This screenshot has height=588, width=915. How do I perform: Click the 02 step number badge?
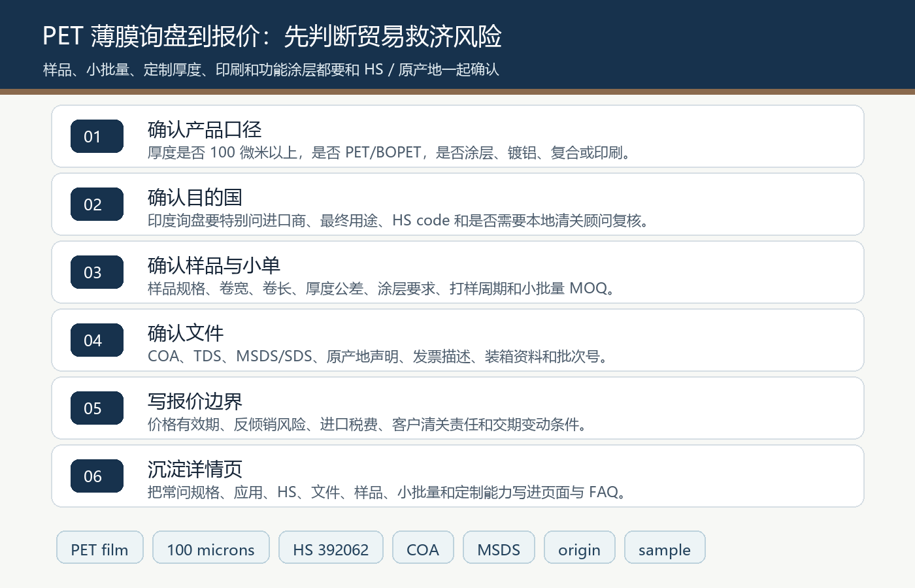pyautogui.click(x=97, y=204)
